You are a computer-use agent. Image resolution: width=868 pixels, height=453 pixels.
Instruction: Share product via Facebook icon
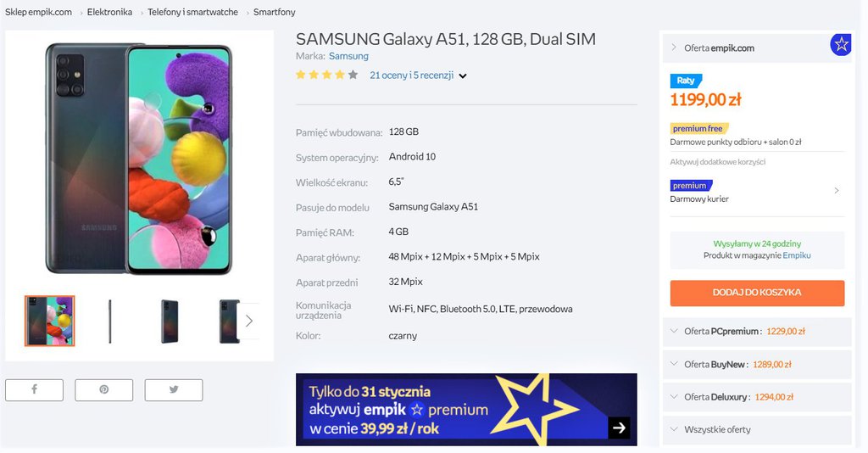click(x=34, y=390)
